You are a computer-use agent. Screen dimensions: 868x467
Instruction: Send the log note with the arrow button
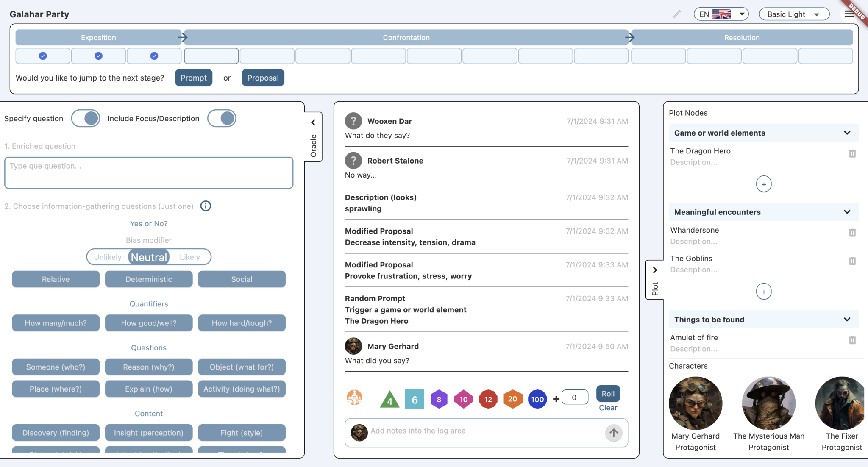(614, 433)
